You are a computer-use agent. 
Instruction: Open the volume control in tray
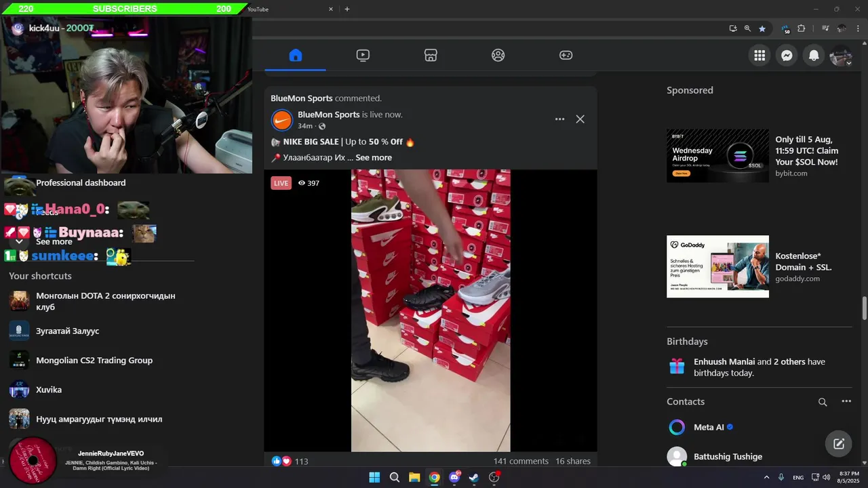[826, 477]
